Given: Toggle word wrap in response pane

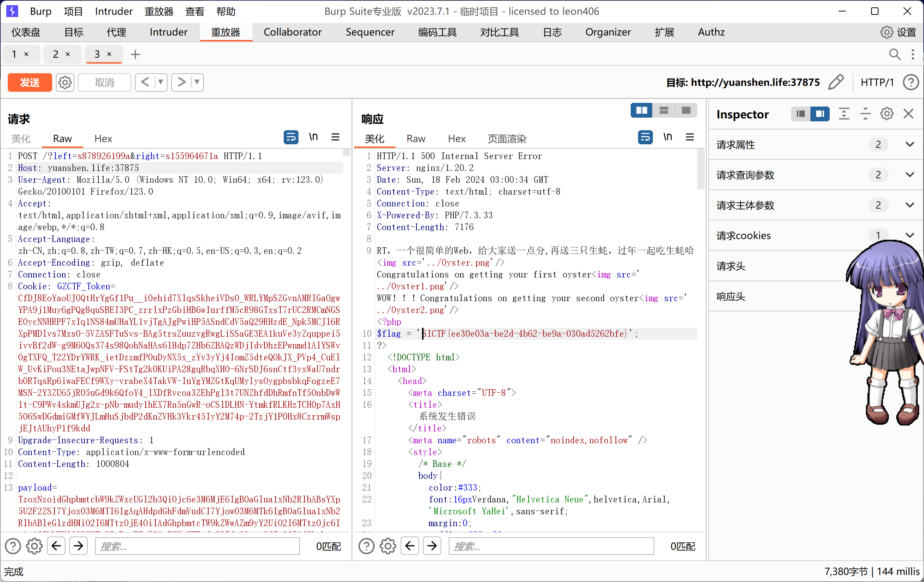Looking at the screenshot, I should 645,137.
